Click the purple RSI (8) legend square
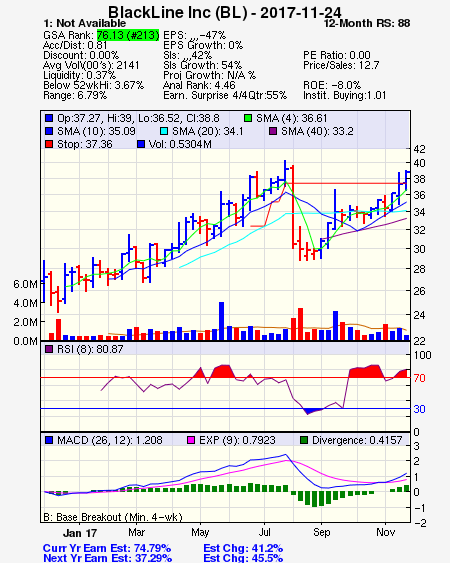 pos(49,349)
